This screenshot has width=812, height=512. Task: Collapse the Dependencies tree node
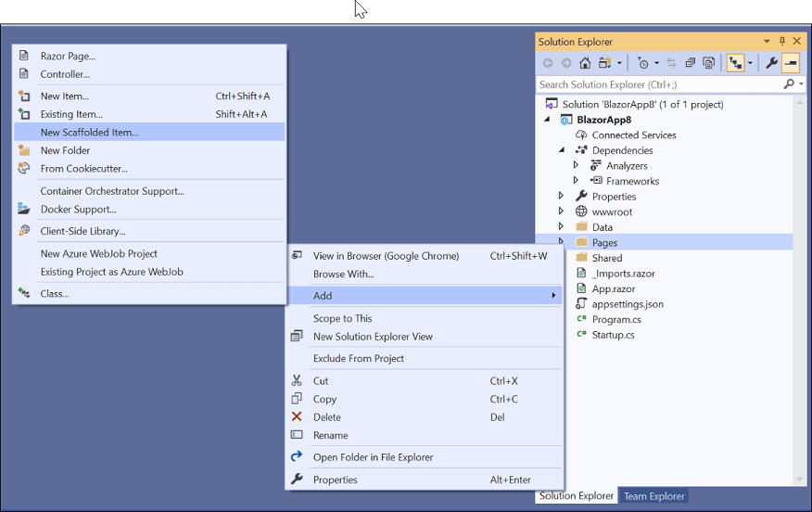[x=561, y=150]
